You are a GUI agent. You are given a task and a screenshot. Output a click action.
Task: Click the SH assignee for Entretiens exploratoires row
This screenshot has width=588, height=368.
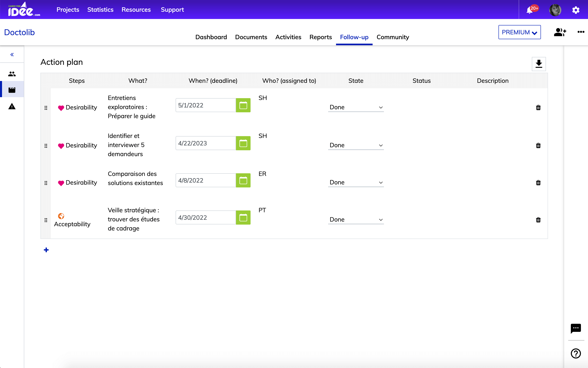[262, 98]
